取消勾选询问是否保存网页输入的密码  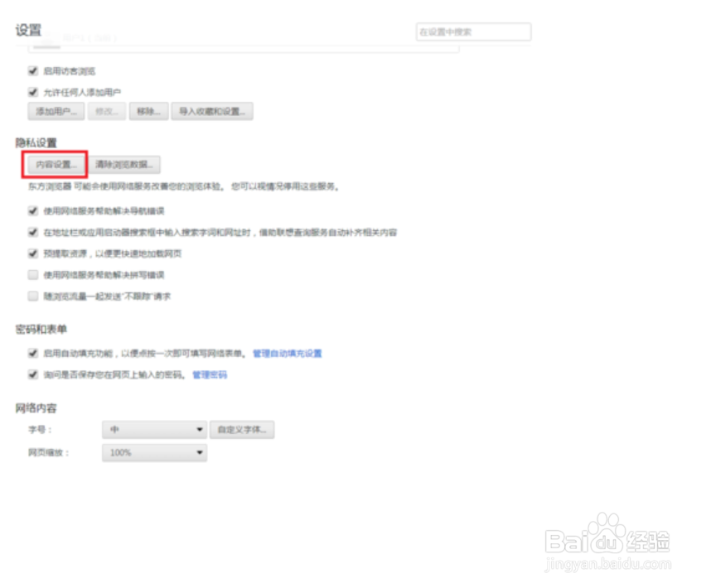pos(32,374)
